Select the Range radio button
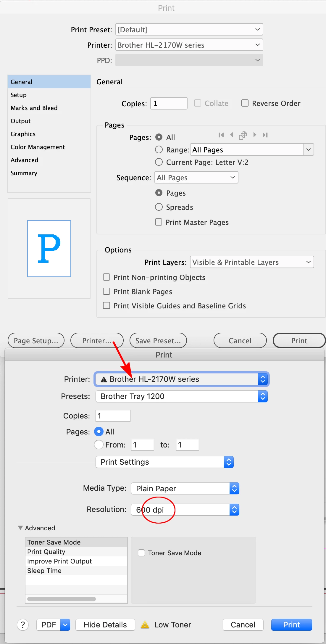Image resolution: width=326 pixels, height=644 pixels. tap(159, 149)
